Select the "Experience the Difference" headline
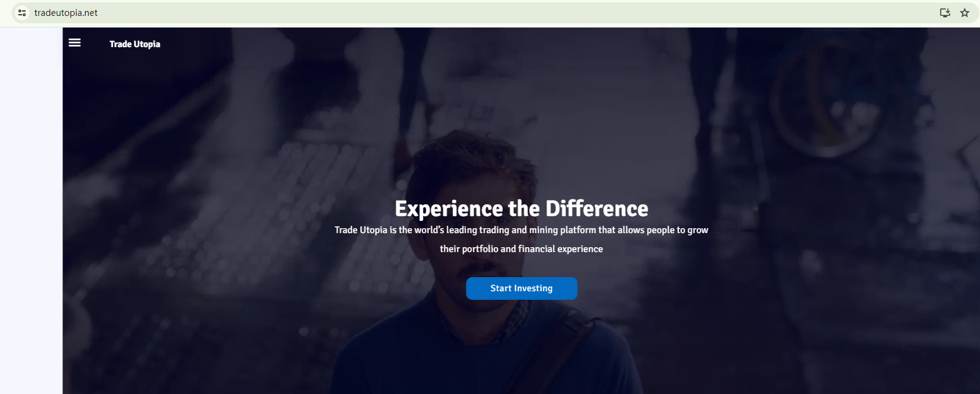 point(521,209)
